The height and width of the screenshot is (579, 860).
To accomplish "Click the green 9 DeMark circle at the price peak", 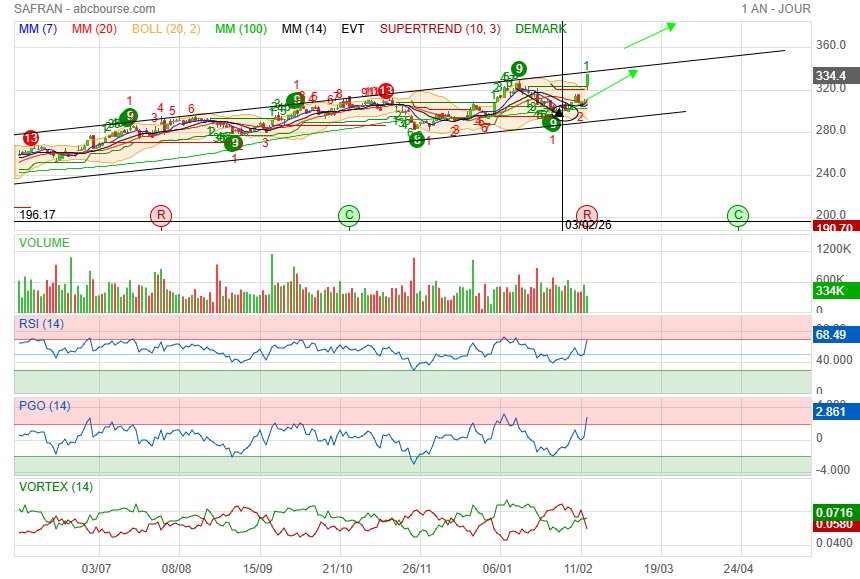I will pyautogui.click(x=519, y=68).
